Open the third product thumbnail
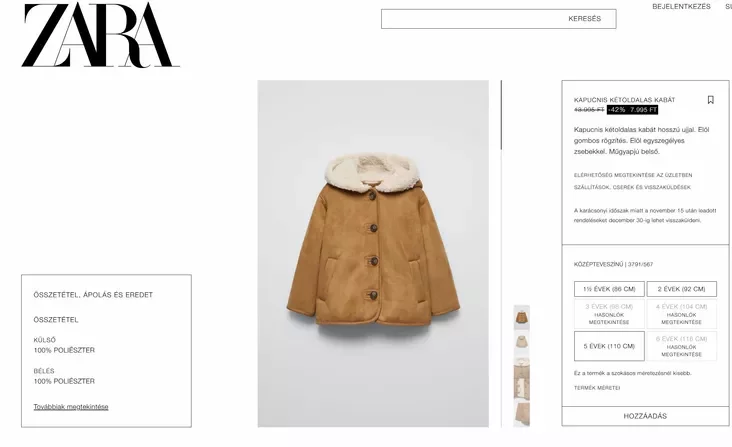 point(521,379)
